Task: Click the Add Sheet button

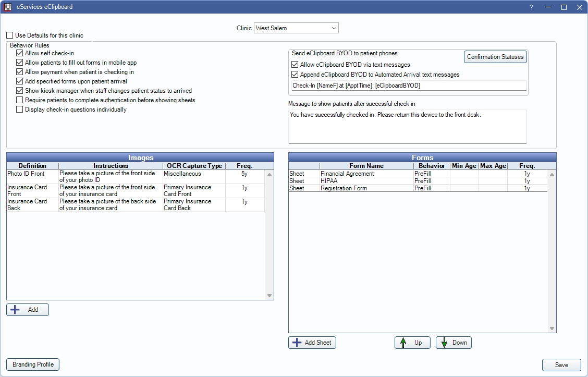Action: [312, 343]
